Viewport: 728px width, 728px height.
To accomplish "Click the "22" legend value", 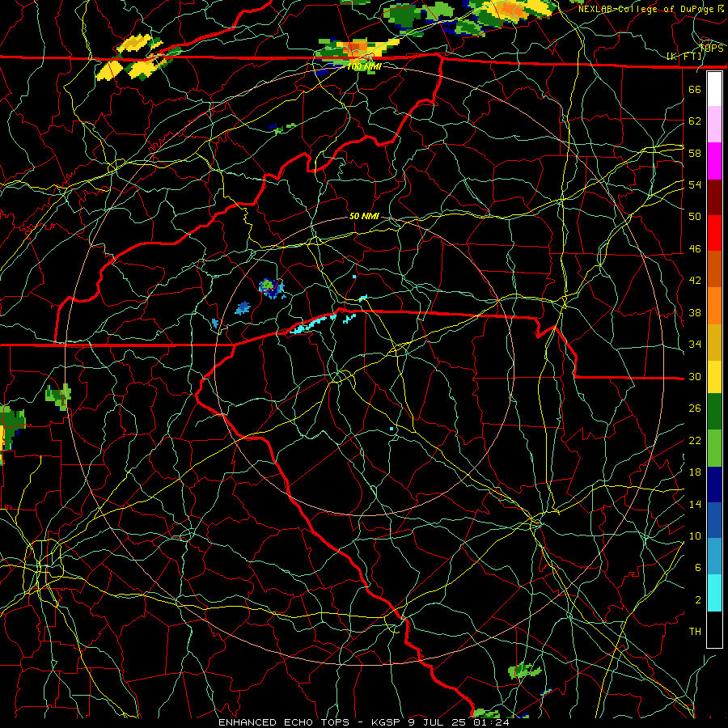I will coord(695,440).
